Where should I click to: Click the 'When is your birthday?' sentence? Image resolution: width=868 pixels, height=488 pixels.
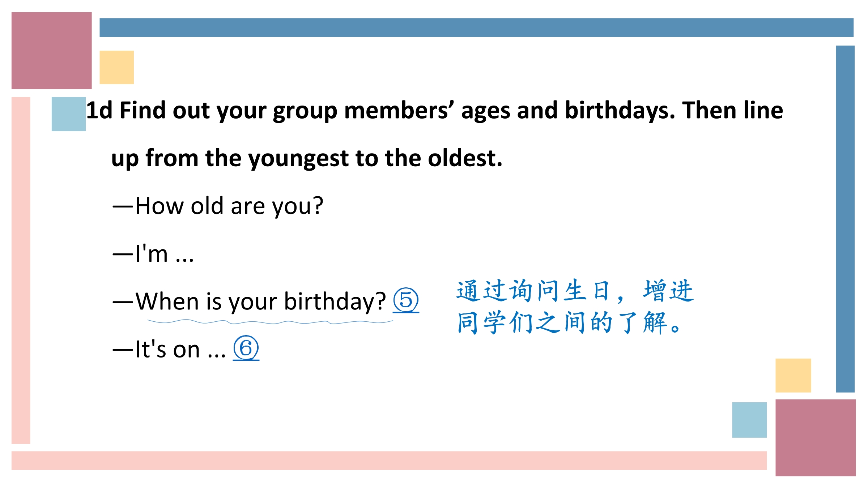tap(250, 301)
